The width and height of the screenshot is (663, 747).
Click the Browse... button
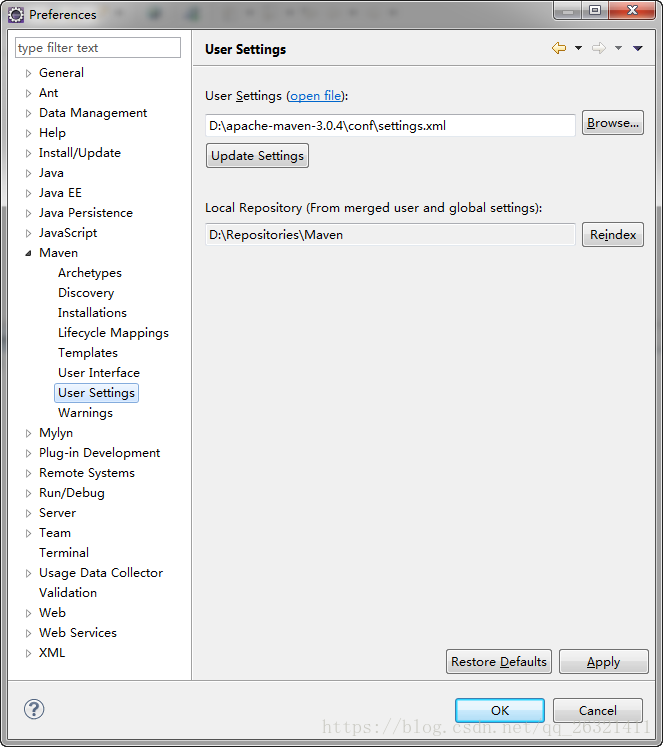click(613, 123)
